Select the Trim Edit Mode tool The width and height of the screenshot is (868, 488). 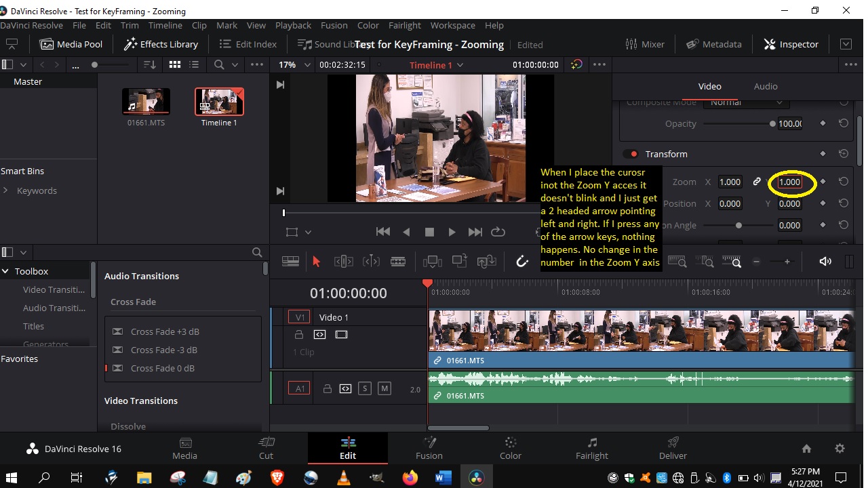click(x=343, y=262)
